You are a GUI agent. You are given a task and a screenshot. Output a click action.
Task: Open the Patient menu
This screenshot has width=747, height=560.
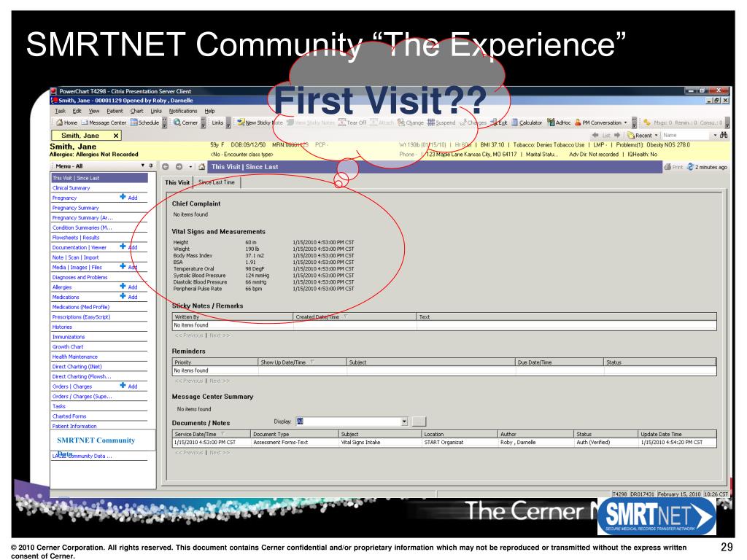click(x=115, y=111)
